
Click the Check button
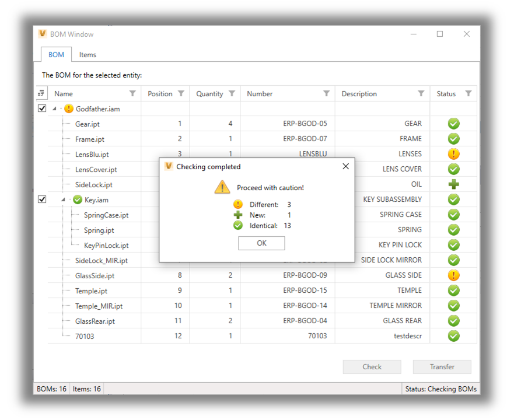tap(372, 366)
